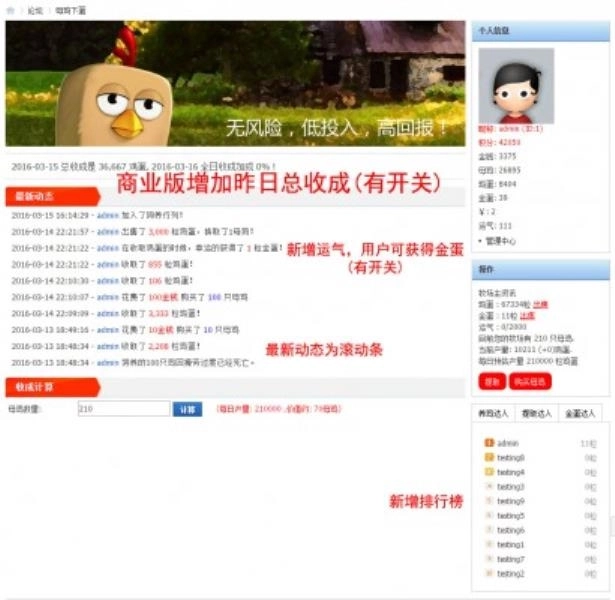This screenshot has width=615, height=600.
Task: Click the rank badge beside testing1
Action: point(489,545)
